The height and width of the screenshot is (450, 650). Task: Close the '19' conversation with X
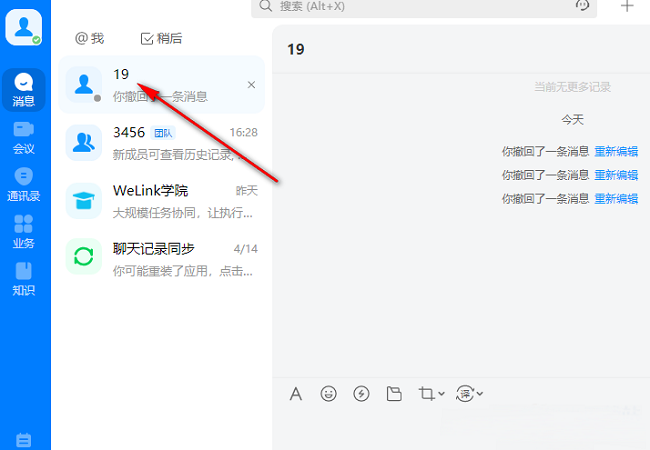251,85
